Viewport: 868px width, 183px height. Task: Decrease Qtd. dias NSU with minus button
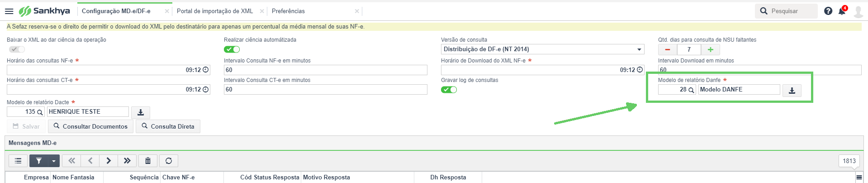668,49
